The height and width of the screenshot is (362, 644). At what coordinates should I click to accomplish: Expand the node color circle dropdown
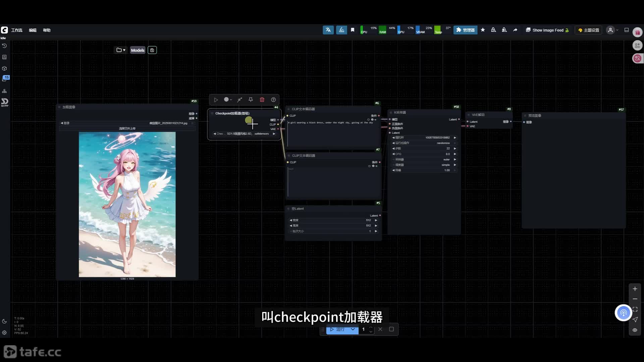tap(228, 100)
